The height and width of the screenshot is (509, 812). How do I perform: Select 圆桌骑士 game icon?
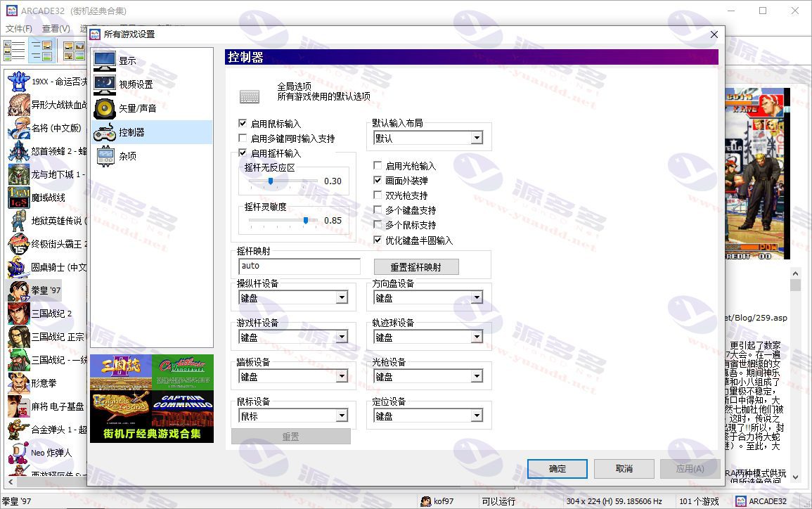19,267
